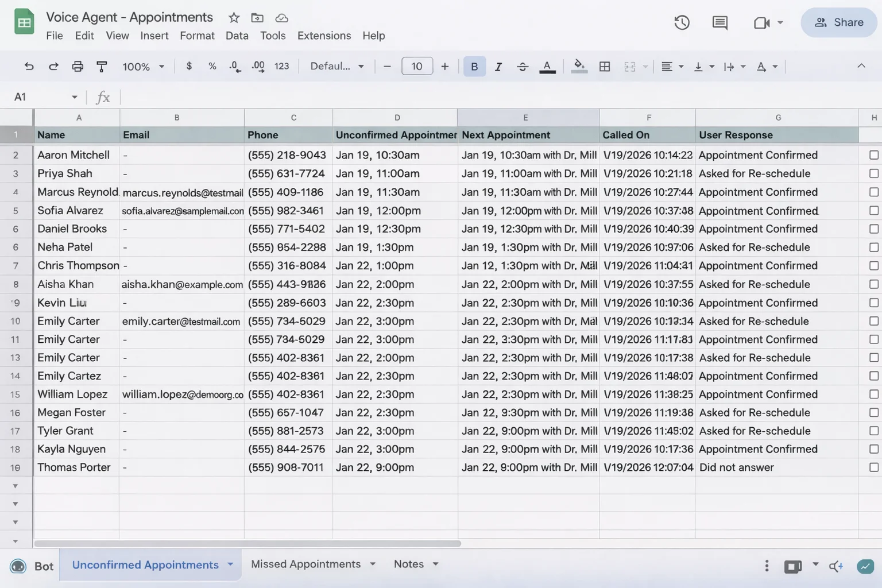
Task: Open text wrapping options
Action: (x=734, y=67)
